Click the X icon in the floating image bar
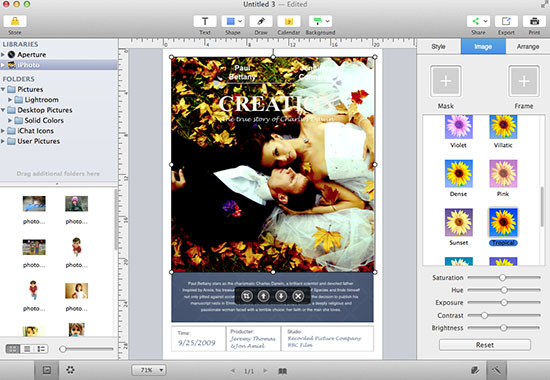 click(298, 296)
